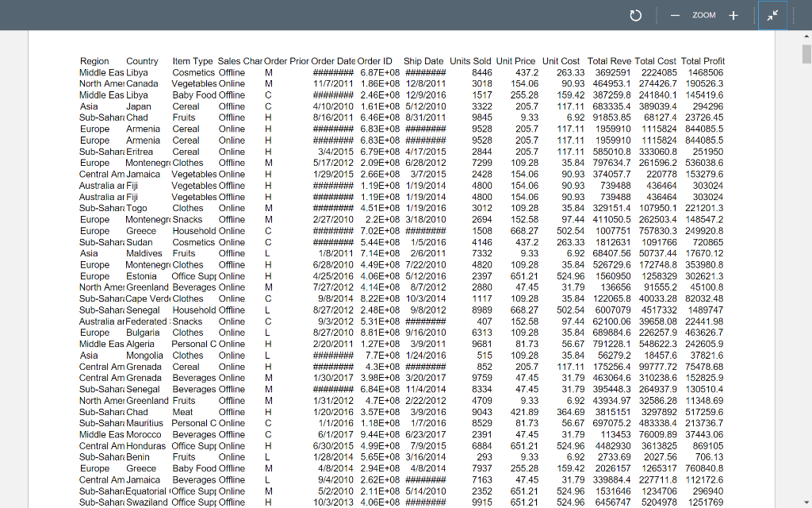Click the Honduras country cell
Image resolution: width=812 pixels, height=508 pixels.
(x=146, y=446)
